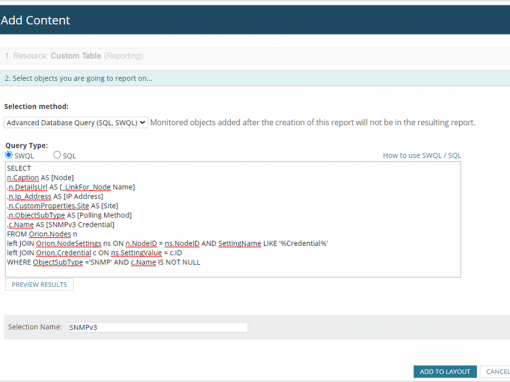The height and width of the screenshot is (382, 510).
Task: Click the 'Selection method:' label
Action: click(36, 106)
